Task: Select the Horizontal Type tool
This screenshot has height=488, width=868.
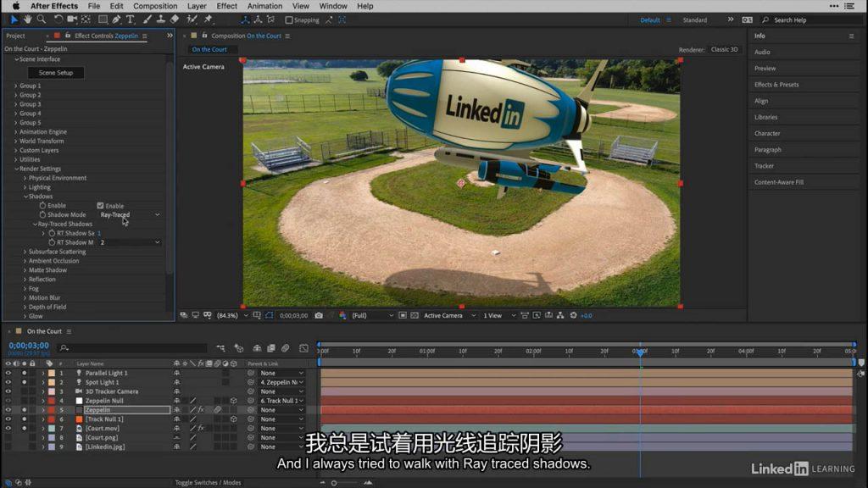Action: [x=130, y=20]
